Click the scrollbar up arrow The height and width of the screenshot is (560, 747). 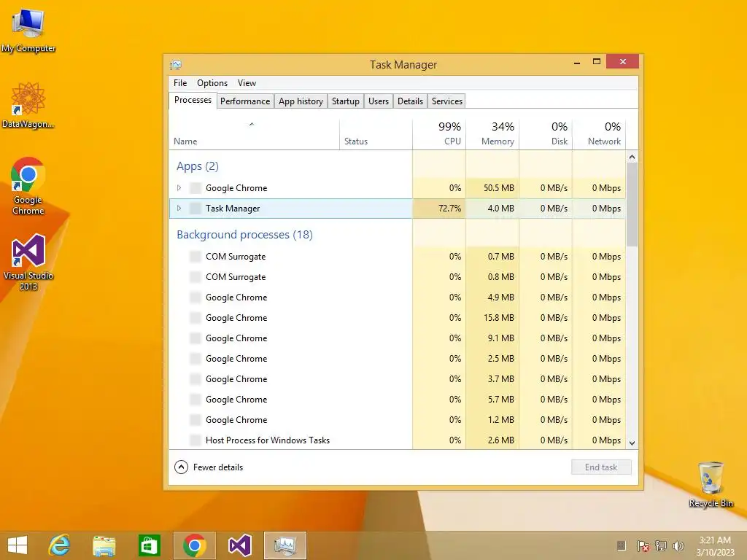coord(632,157)
